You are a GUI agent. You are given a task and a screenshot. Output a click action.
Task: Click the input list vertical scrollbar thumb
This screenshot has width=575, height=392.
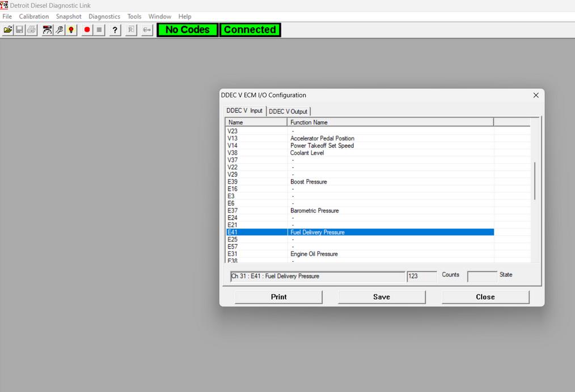pos(535,180)
